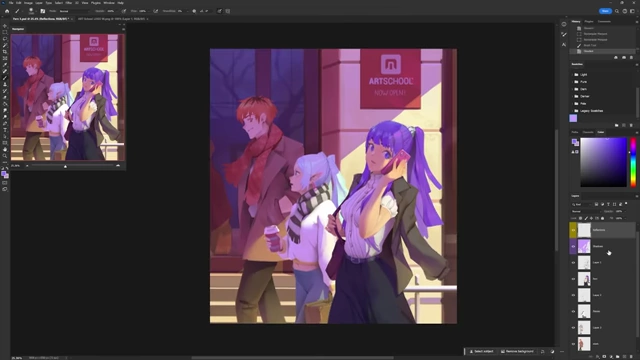Pick a color in the Color panel field

pos(603,162)
